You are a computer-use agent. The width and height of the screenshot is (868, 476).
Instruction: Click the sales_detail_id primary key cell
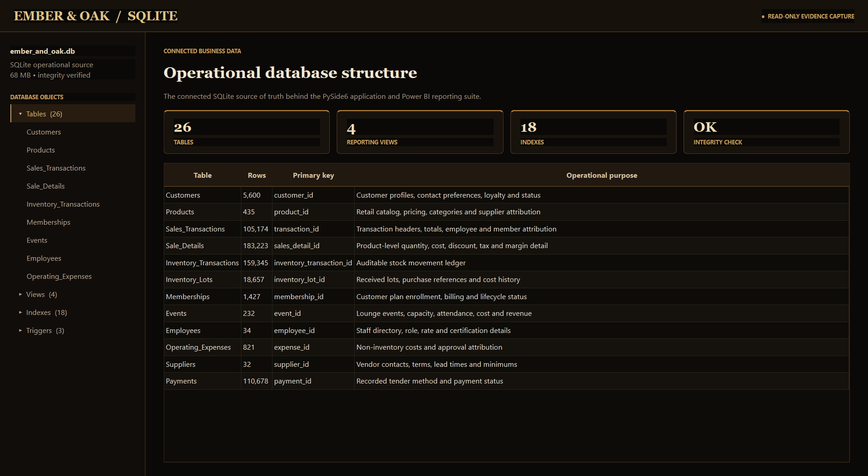[x=313, y=245]
